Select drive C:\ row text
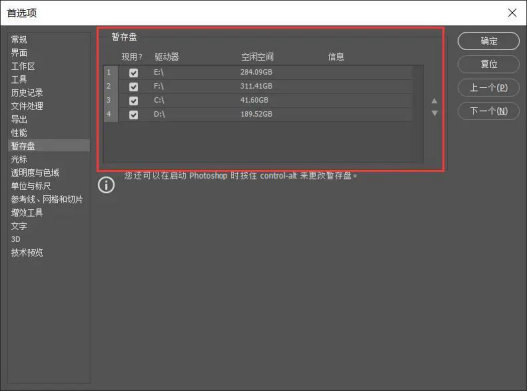The width and height of the screenshot is (528, 392). pos(159,100)
